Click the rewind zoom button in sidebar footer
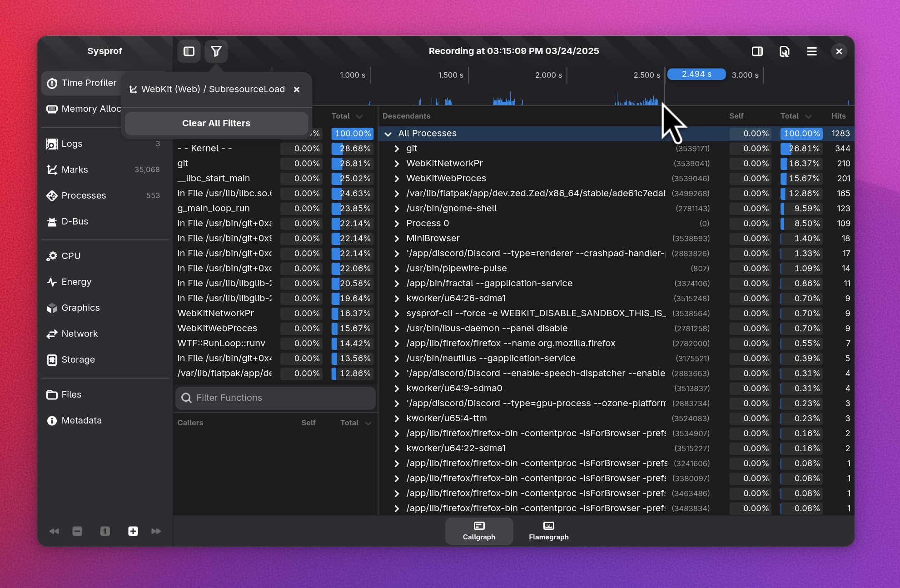 54,531
